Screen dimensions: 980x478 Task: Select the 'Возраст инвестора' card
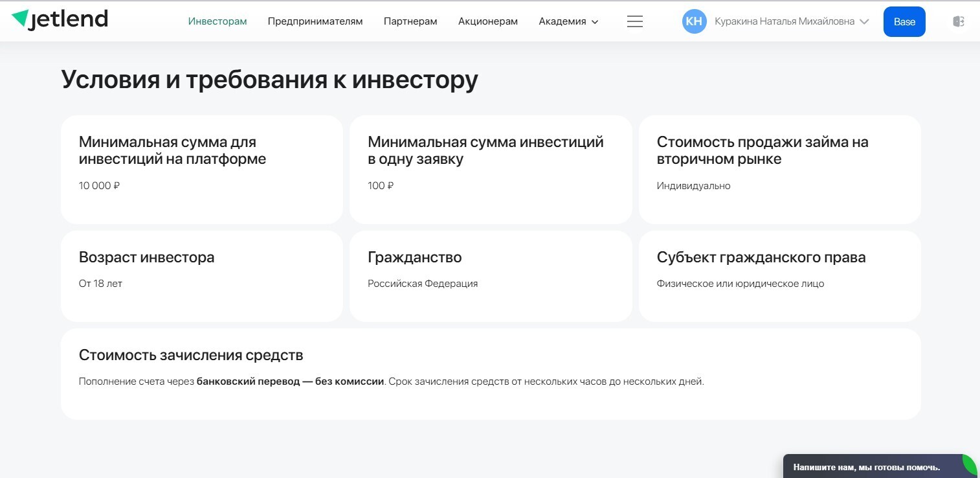(x=201, y=276)
